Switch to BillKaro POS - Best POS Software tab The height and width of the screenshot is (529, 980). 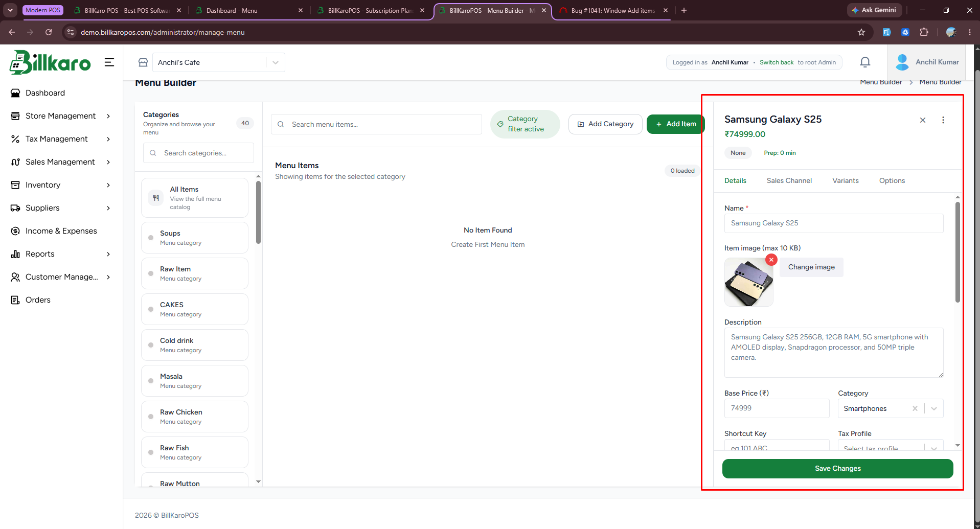(127, 10)
